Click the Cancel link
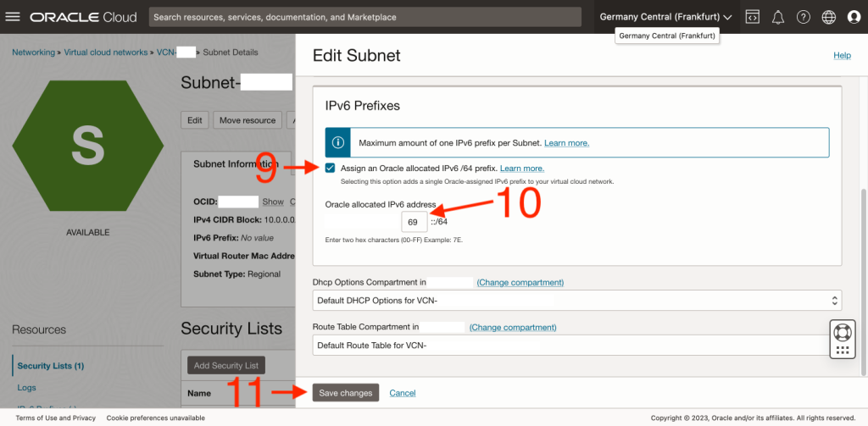 point(403,393)
